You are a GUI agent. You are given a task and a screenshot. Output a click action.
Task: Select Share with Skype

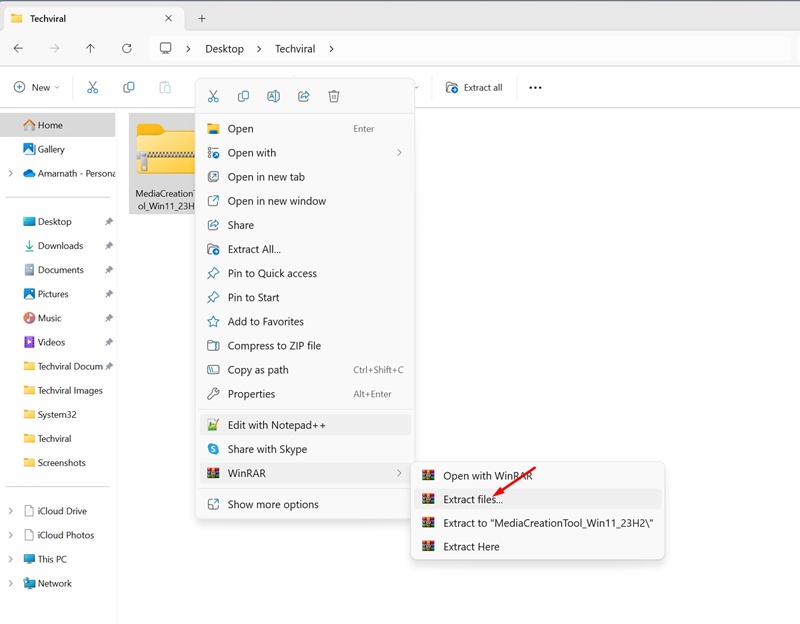coord(305,449)
